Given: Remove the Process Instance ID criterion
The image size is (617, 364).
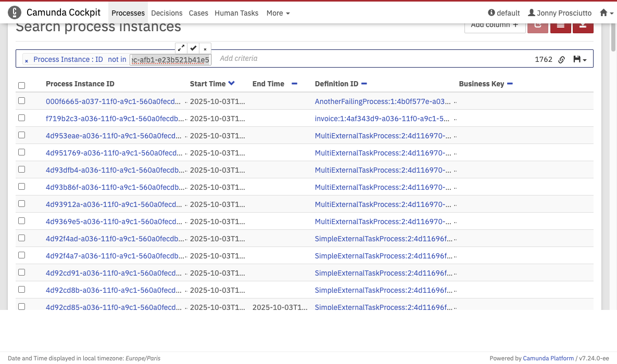Looking at the screenshot, I should pyautogui.click(x=27, y=60).
